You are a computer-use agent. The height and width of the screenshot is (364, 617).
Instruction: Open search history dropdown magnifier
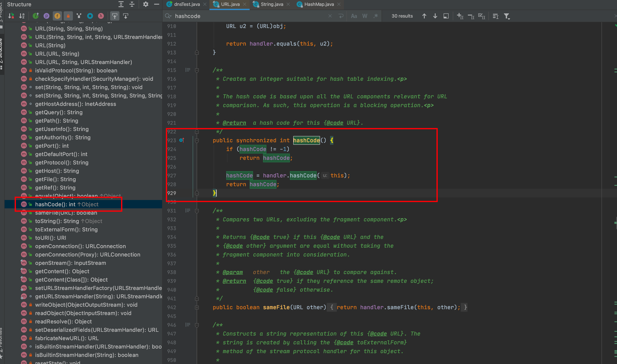(168, 16)
